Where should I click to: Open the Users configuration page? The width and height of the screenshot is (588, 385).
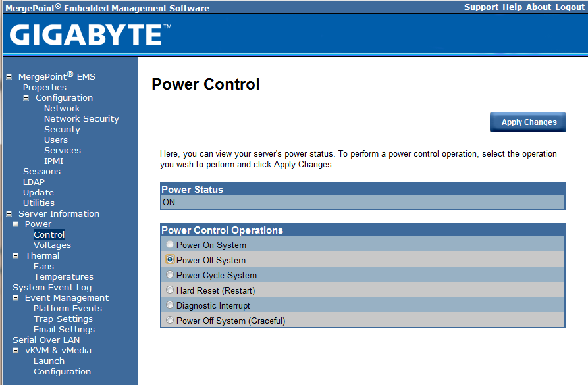pyautogui.click(x=56, y=140)
